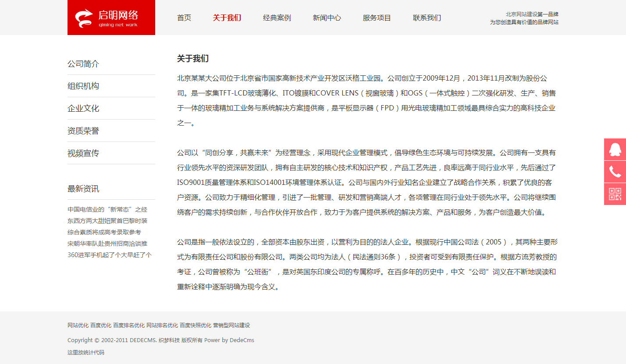Screen dimensions: 626x364
Task: Click 企业文化 in sidebar
Action: (x=83, y=109)
